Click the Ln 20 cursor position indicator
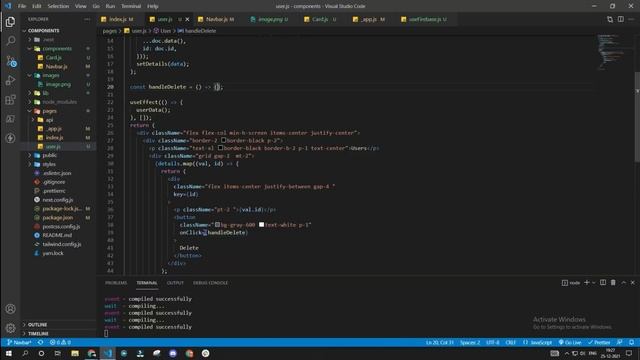 point(440,342)
